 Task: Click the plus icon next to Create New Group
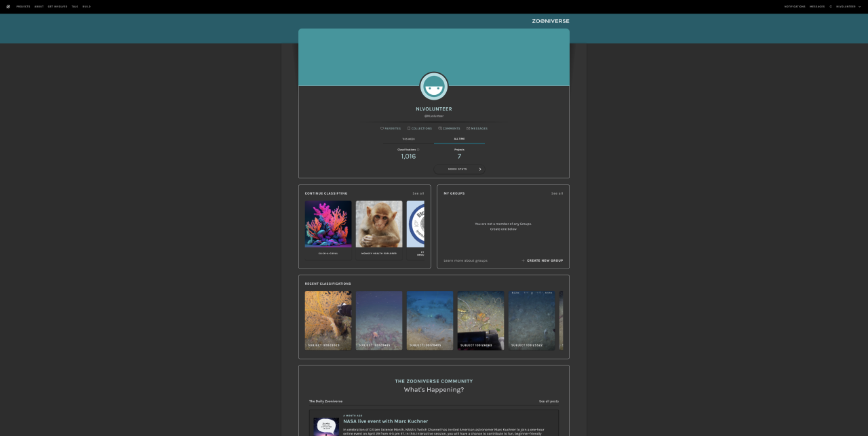[524, 260]
